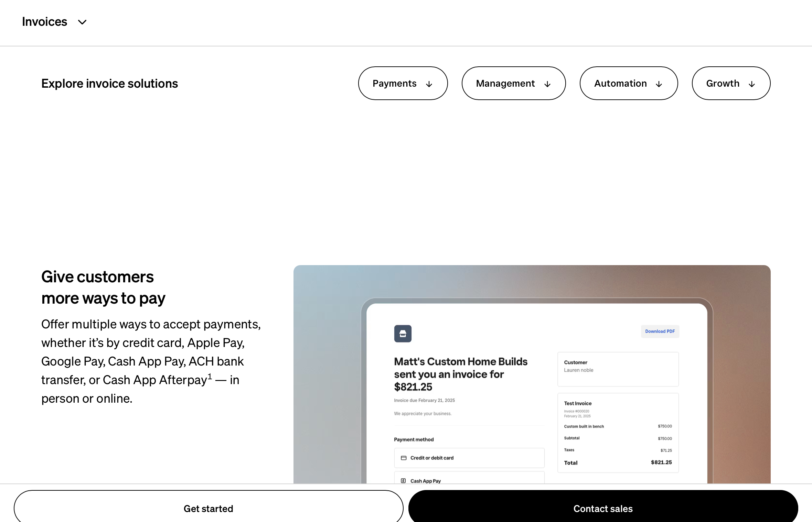Viewport: 812px width, 522px height.
Task: Jump to the Management section
Action: click(x=505, y=83)
